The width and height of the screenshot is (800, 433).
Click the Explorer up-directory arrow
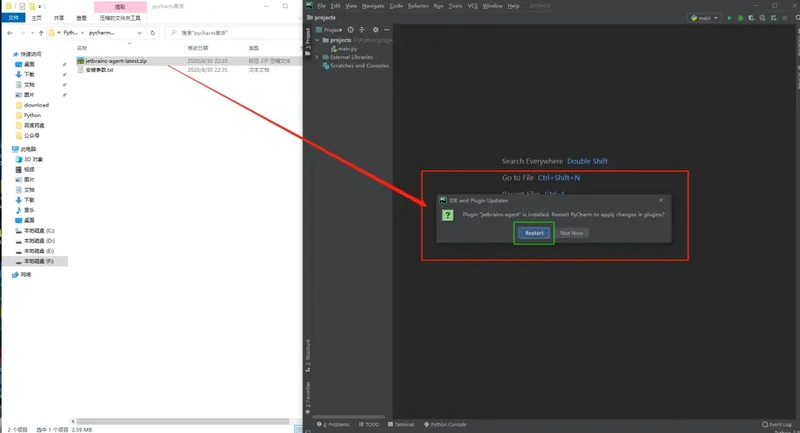[40, 32]
